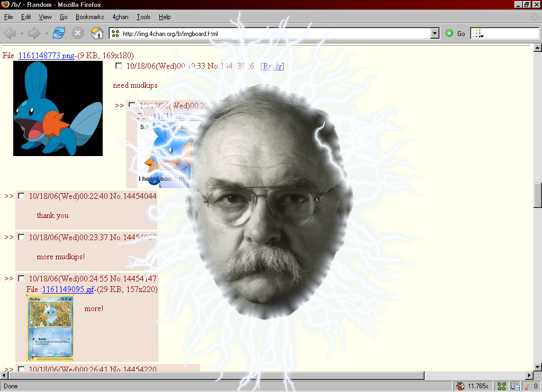Open the Back history dropdown arrow

pyautogui.click(x=22, y=33)
